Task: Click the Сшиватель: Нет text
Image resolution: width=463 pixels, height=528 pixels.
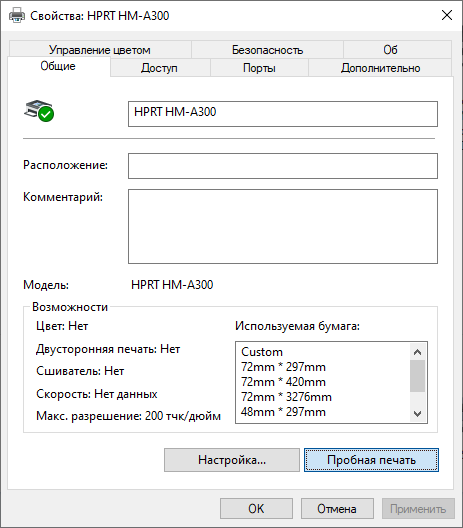Action: point(80,371)
